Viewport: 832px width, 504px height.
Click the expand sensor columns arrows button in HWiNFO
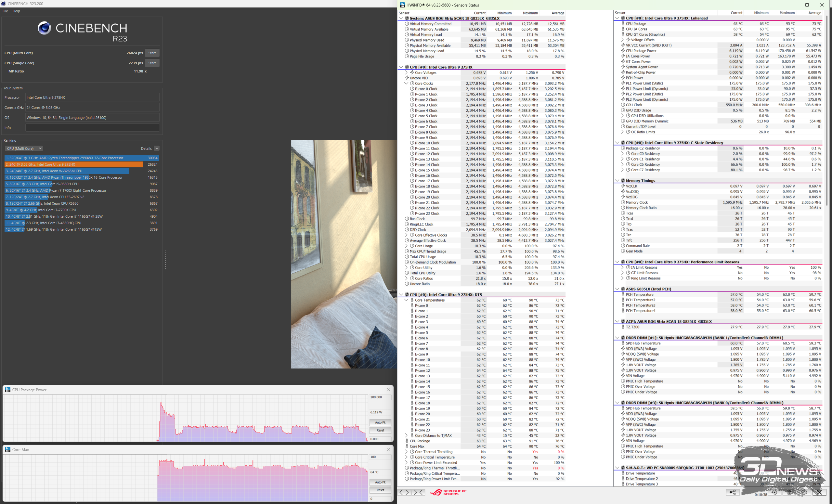tap(404, 492)
